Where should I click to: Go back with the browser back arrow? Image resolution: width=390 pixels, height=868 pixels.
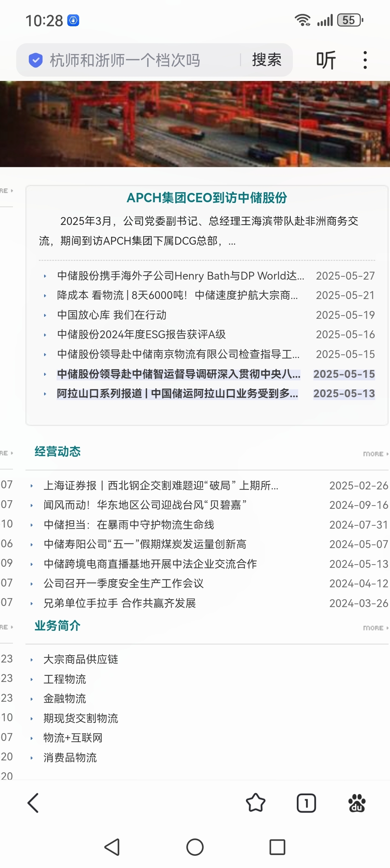point(33,803)
